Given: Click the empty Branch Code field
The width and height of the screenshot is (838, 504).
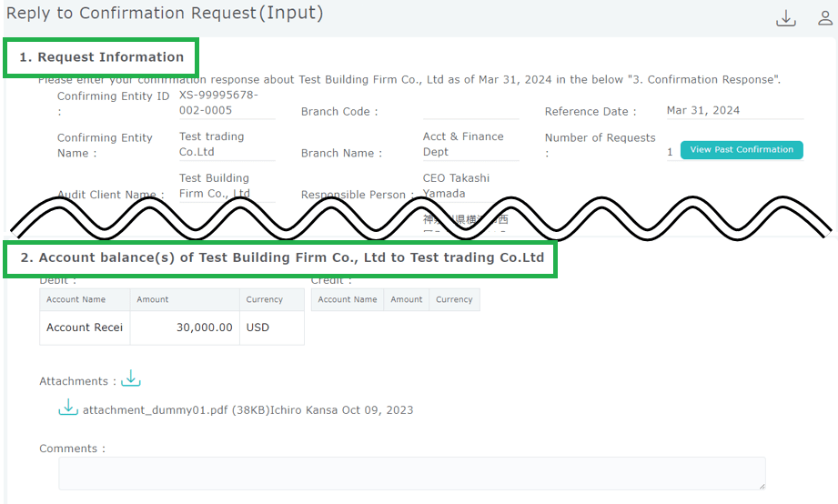Looking at the screenshot, I should [x=469, y=111].
